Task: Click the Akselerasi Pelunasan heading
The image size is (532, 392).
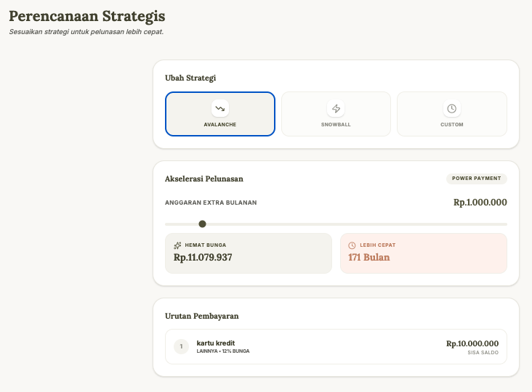Action: [204, 179]
